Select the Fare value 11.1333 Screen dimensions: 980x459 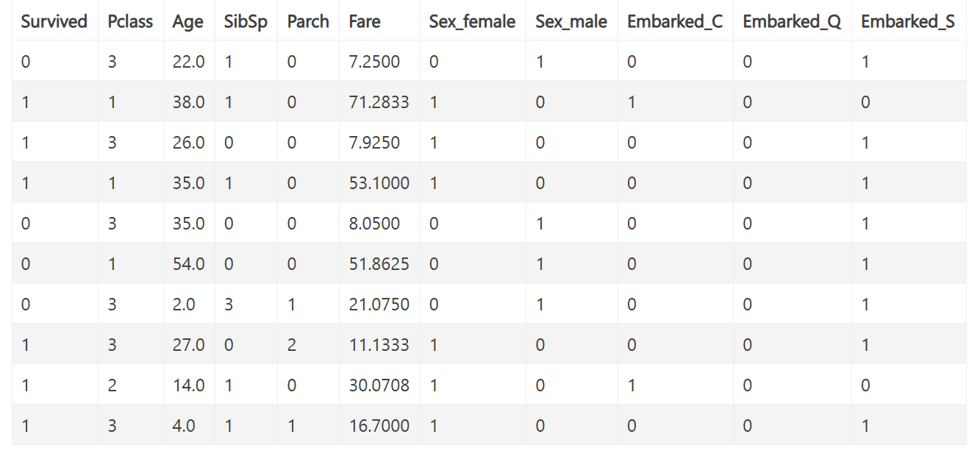tap(379, 344)
